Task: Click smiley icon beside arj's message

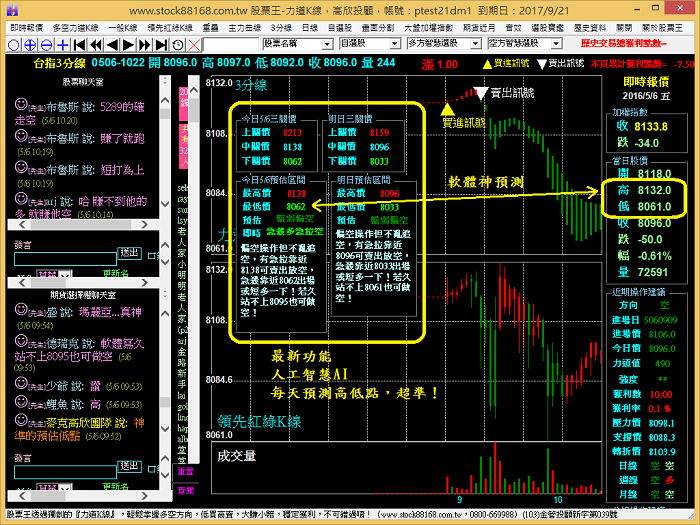Action: (x=21, y=198)
